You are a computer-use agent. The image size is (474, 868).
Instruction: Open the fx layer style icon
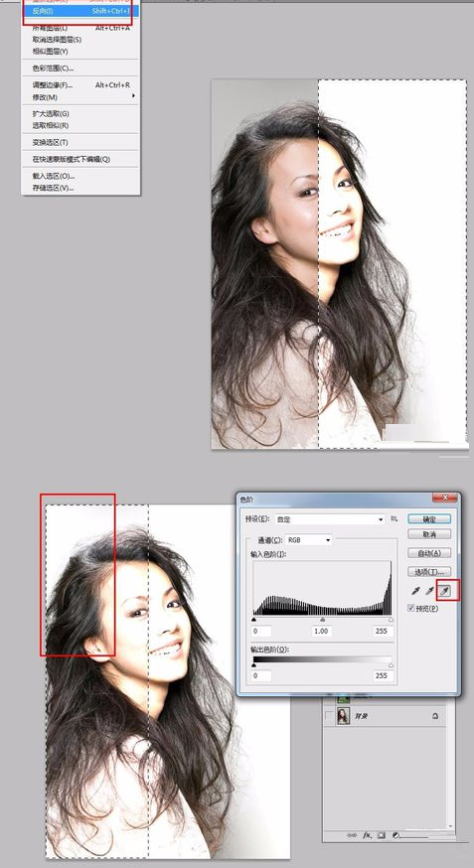[366, 835]
